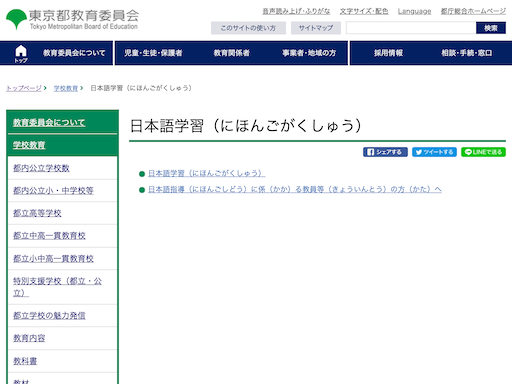Open the sidebar link 教育内容

point(29,338)
